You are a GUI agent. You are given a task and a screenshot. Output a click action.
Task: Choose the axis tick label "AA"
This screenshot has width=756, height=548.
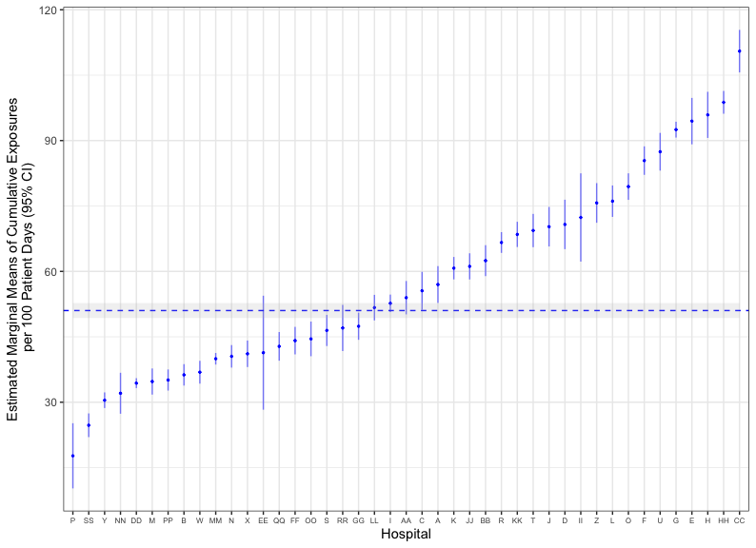tap(406, 520)
